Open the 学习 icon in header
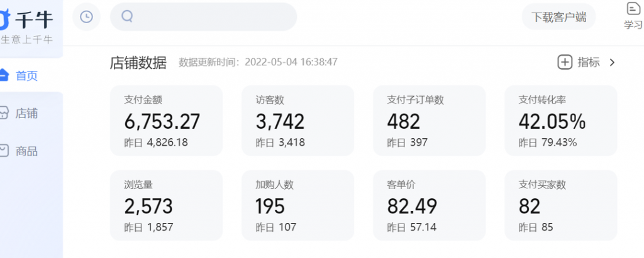This screenshot has width=644, height=258. coord(633,16)
